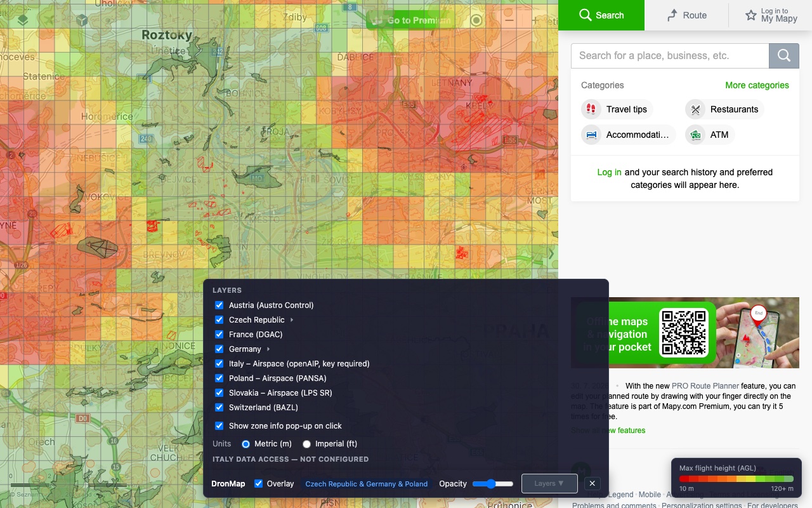Toggle the Switzerland (BAZL) layer
This screenshot has width=812, height=508.
219,408
